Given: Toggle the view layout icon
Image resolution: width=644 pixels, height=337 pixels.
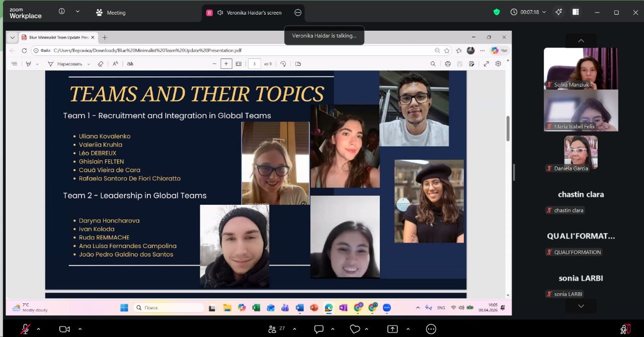Looking at the screenshot, I should click(576, 12).
